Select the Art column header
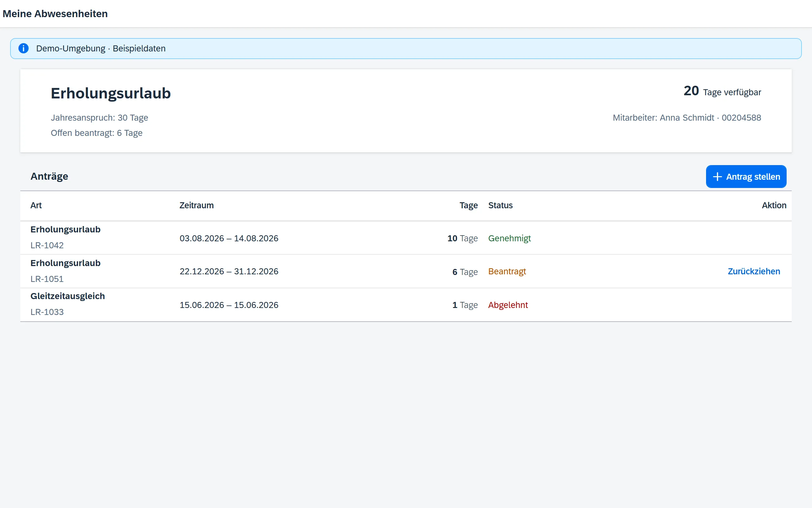Screen dimensions: 812x508 pos(36,205)
